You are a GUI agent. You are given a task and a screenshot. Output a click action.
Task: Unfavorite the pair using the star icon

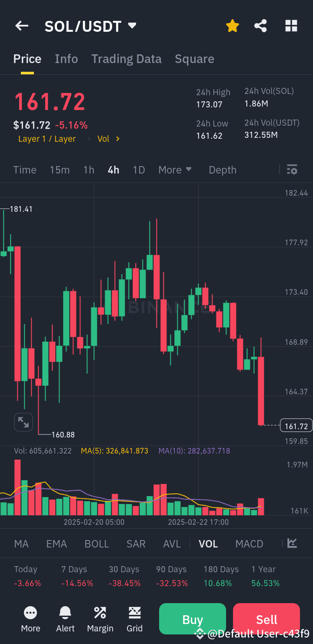click(233, 26)
